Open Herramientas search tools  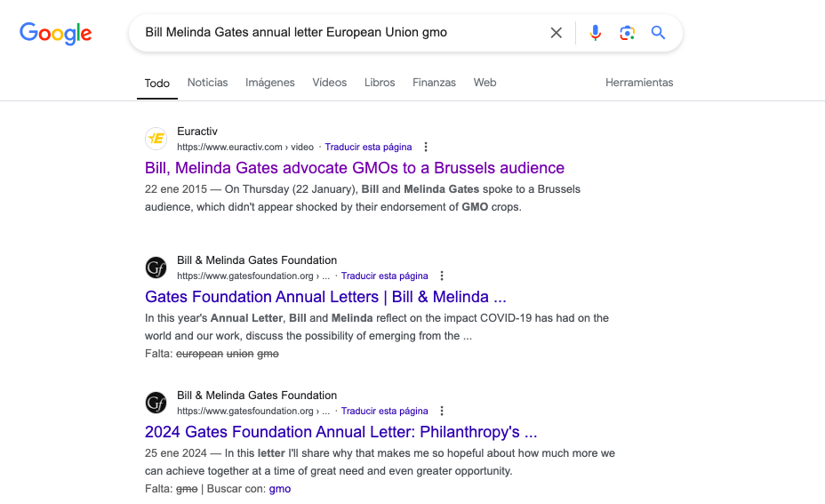tap(639, 83)
